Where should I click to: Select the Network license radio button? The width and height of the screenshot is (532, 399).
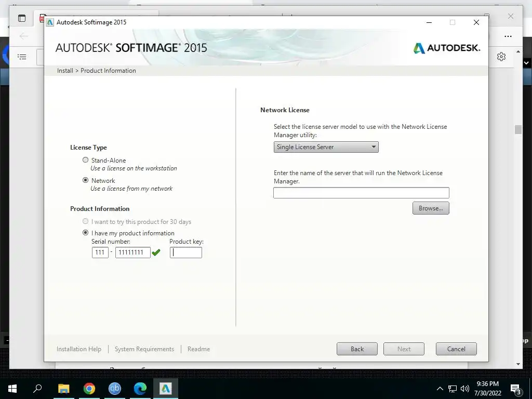point(86,180)
